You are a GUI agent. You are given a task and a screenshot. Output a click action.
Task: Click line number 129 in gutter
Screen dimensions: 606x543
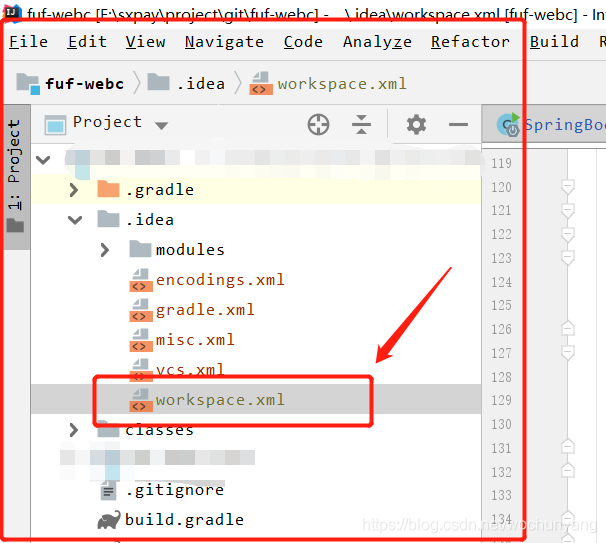click(x=501, y=400)
